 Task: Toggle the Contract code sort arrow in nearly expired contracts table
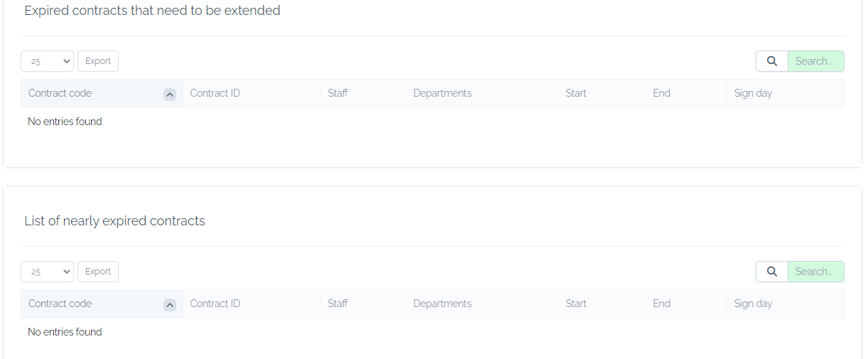169,304
